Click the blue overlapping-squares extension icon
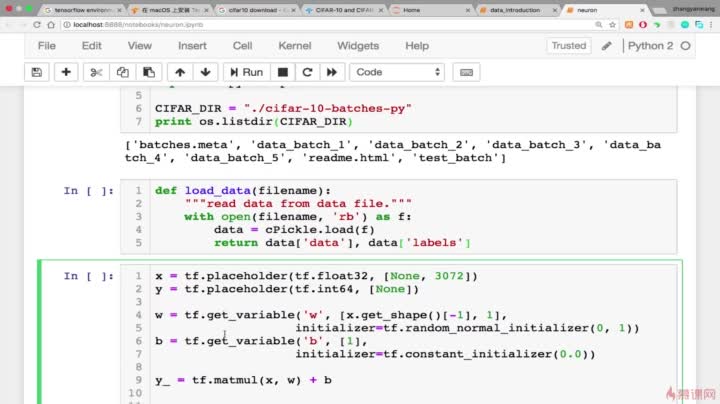 (x=699, y=25)
